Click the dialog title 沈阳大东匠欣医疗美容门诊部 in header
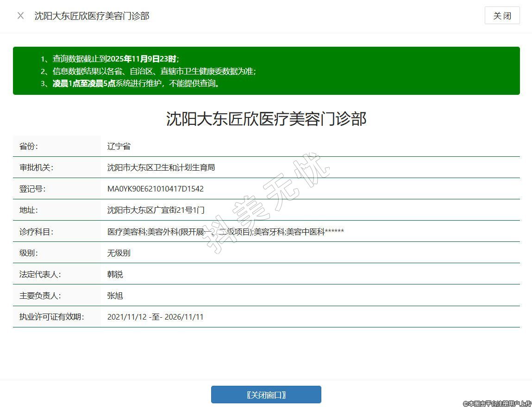 click(x=92, y=16)
